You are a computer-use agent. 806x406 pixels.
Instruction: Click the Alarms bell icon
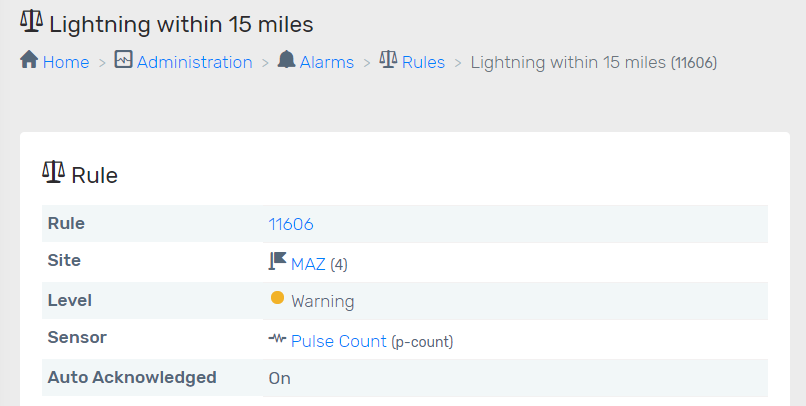tap(287, 60)
